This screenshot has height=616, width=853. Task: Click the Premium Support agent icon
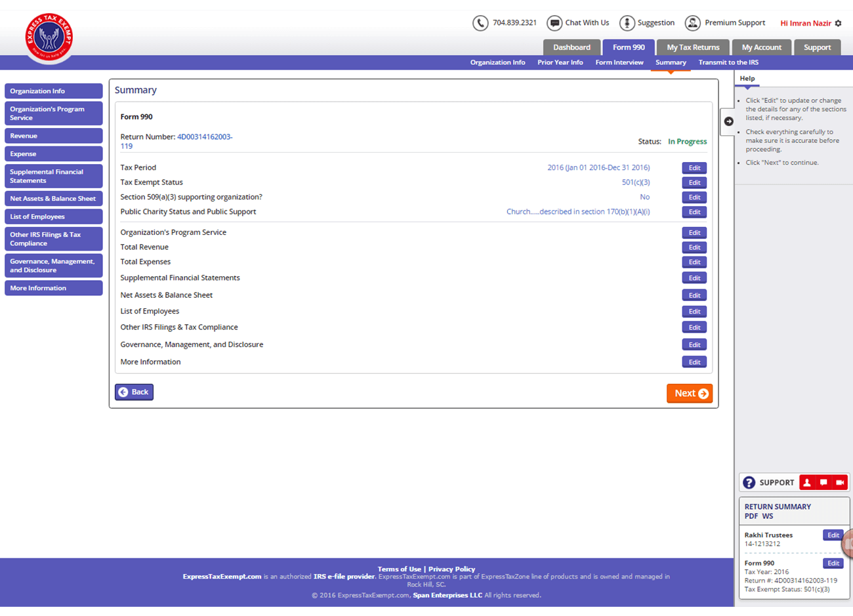pyautogui.click(x=692, y=23)
